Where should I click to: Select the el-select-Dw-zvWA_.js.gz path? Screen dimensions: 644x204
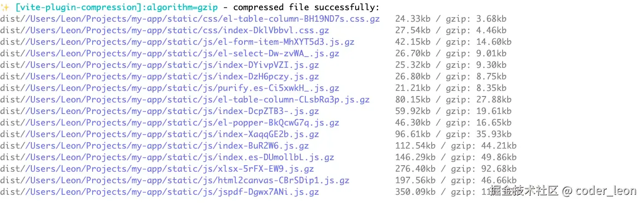(x=170, y=54)
